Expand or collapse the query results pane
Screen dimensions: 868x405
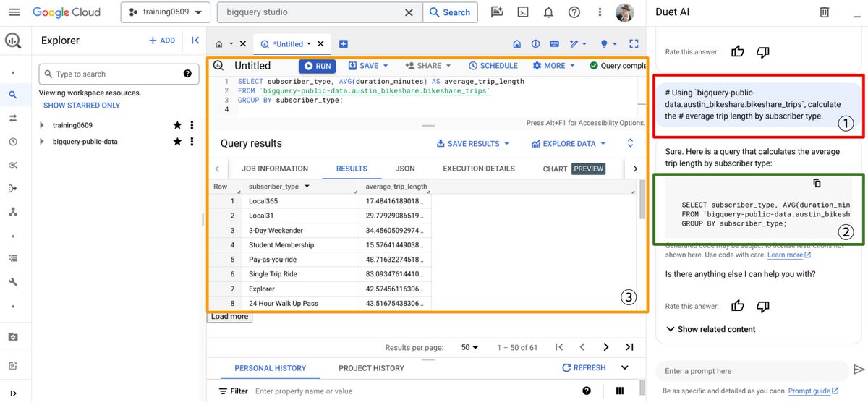coord(630,143)
